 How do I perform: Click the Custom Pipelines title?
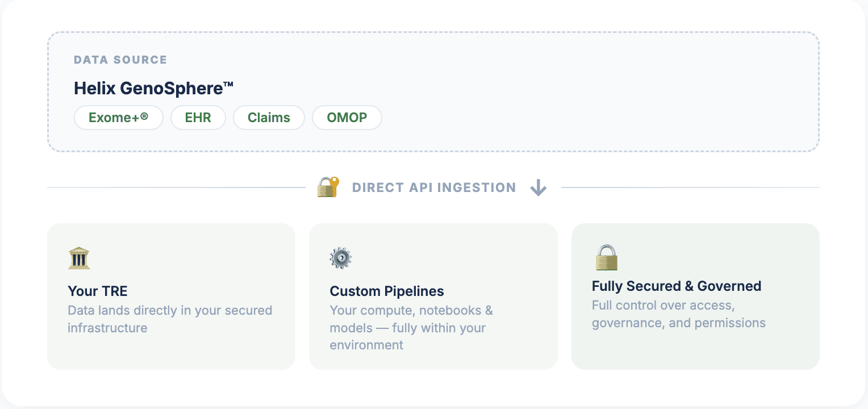(387, 291)
